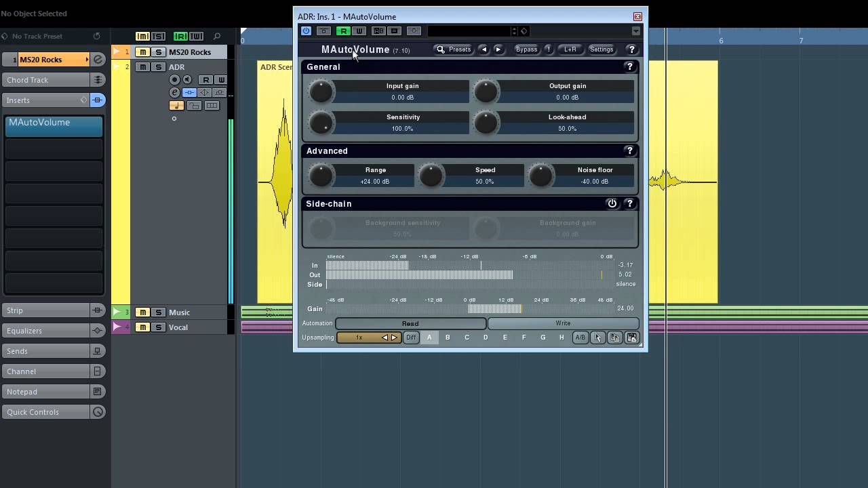868x488 pixels.
Task: Toggle the plugin power button in MAutoVolume window
Action: coord(306,31)
